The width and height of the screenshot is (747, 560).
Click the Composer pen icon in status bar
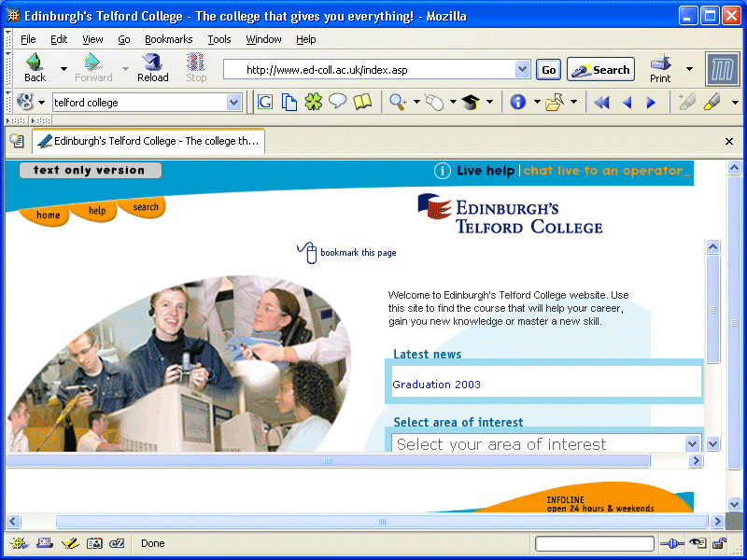click(x=69, y=543)
